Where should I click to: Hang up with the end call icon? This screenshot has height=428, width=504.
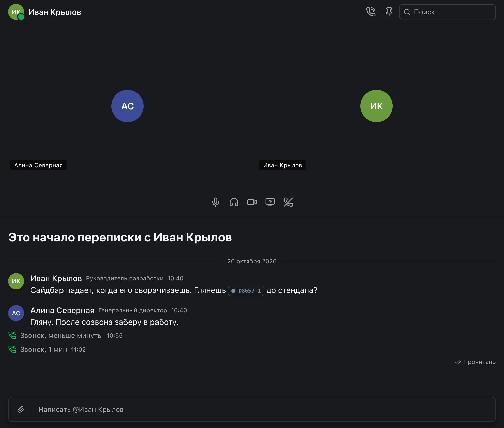288,202
